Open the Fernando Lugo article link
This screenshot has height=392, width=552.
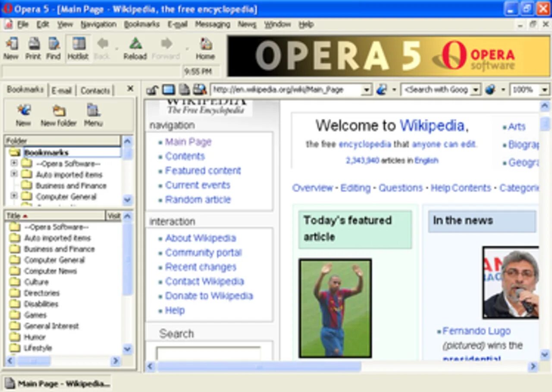(476, 331)
